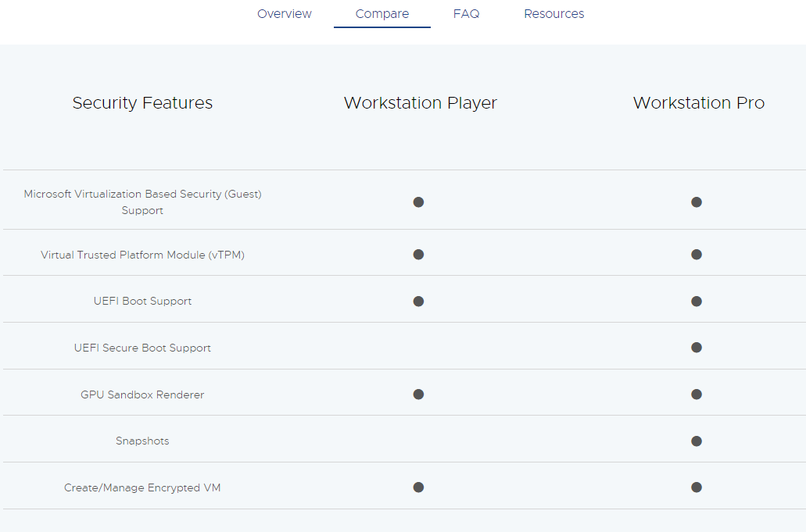Click Pro dot in the vTPM row

(697, 255)
